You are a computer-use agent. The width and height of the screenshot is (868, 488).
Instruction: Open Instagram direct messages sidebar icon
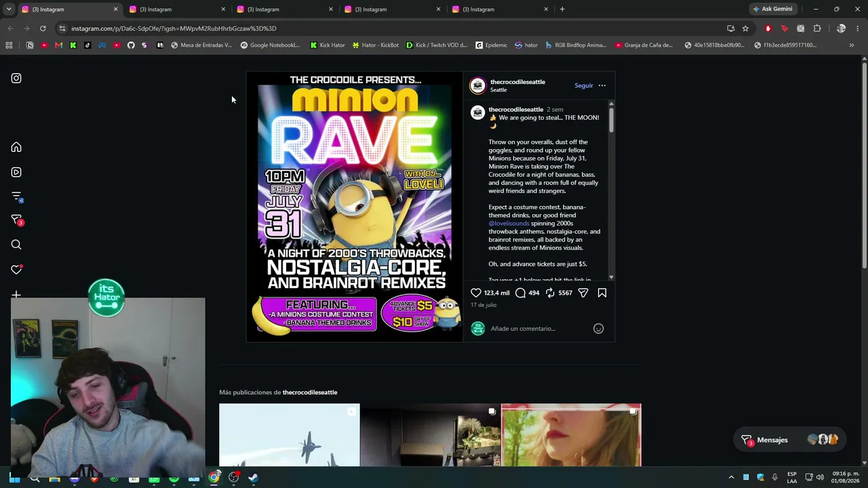click(16, 220)
